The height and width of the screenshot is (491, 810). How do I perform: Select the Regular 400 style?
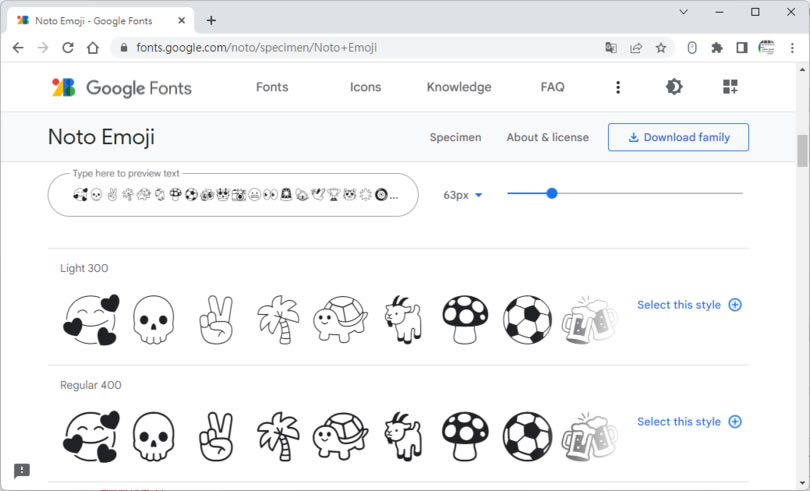(x=689, y=422)
